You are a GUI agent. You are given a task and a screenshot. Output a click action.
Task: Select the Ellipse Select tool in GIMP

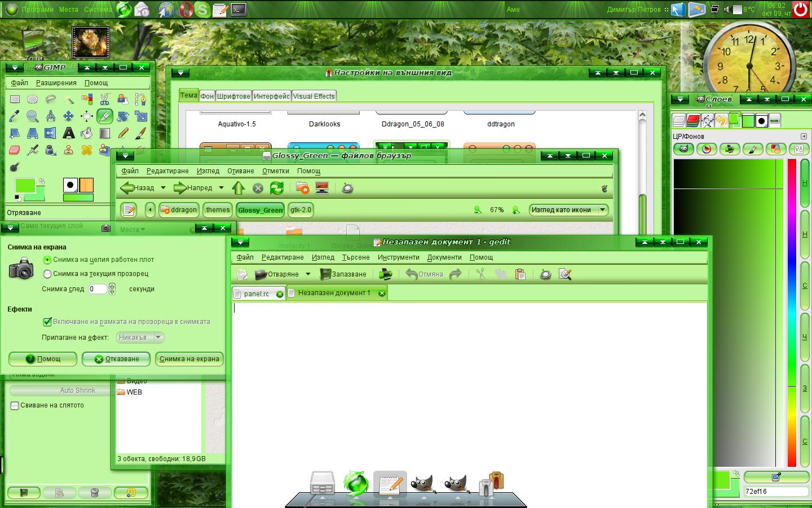33,99
